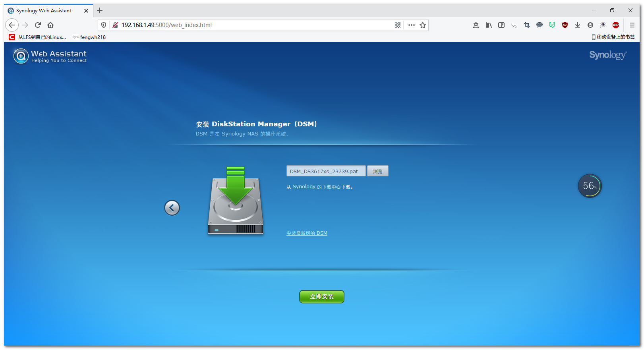Click the round back arrow on installer page
This screenshot has height=350, width=644.
(172, 208)
